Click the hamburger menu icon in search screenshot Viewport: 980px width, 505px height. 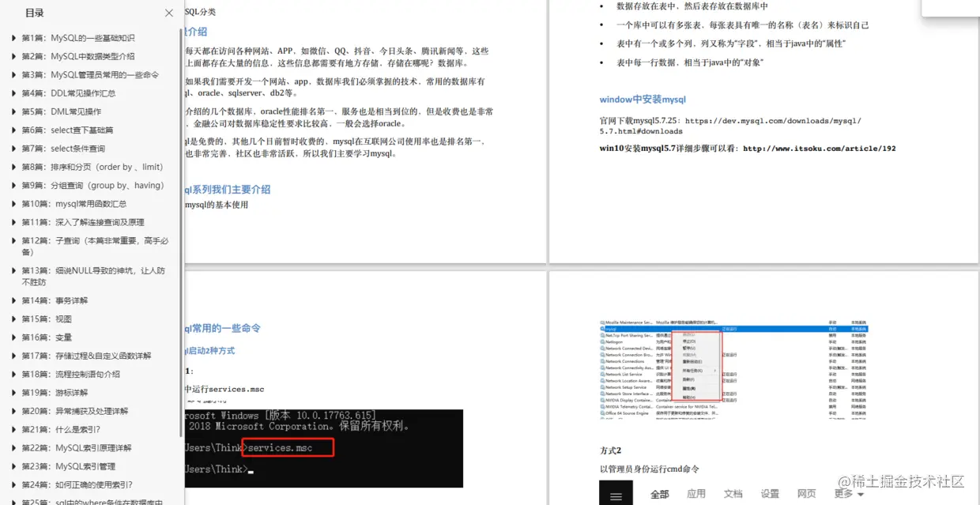(616, 496)
